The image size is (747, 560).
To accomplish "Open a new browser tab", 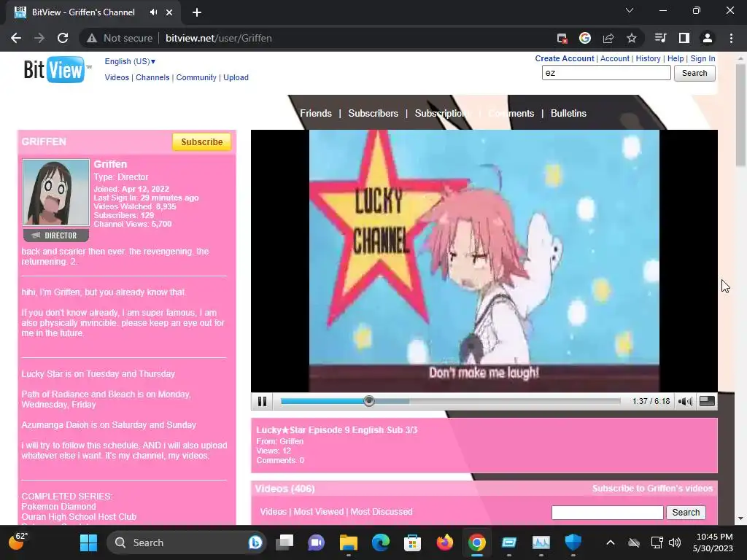I will [x=197, y=12].
